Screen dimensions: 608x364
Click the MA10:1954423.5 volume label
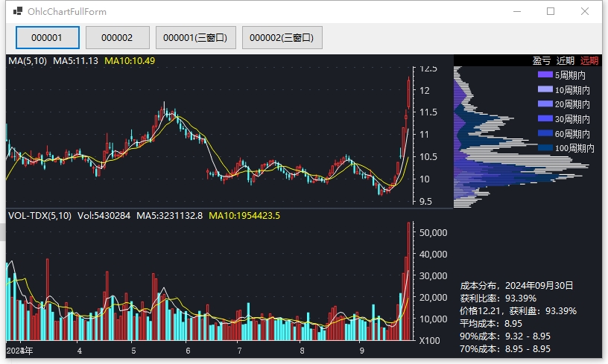[244, 216]
